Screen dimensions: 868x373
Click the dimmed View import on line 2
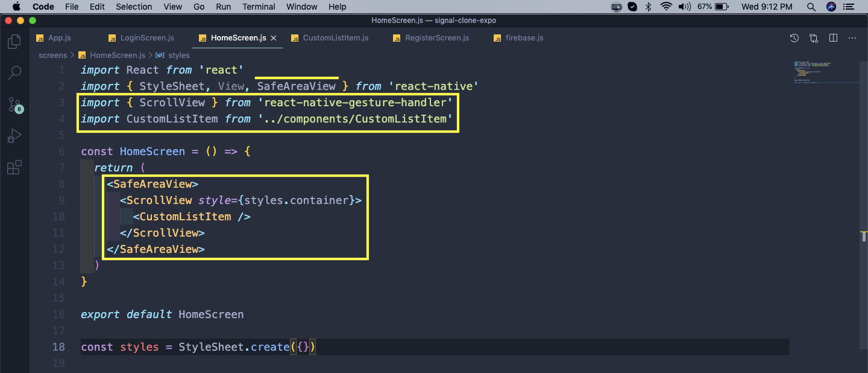click(231, 86)
